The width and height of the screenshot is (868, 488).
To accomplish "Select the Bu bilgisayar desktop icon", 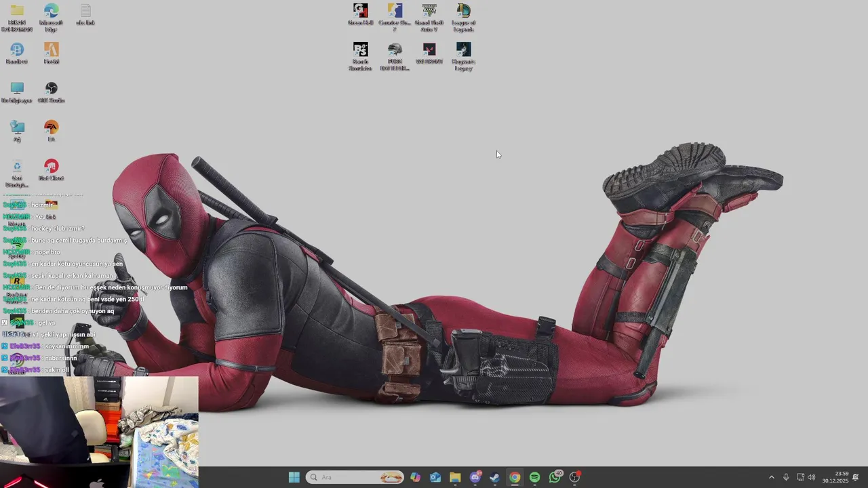I will coord(17,93).
